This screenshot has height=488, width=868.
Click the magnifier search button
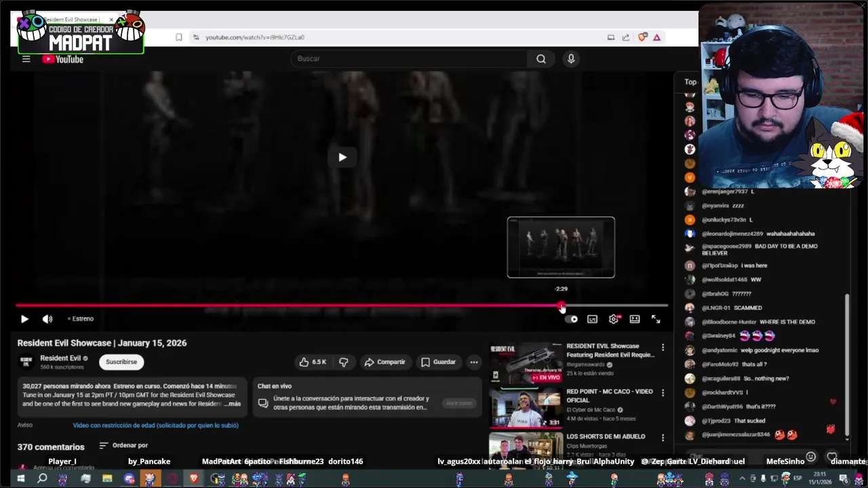click(541, 58)
